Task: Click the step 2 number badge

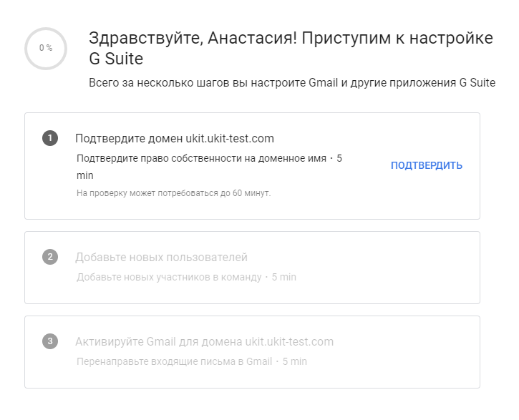Action: click(50, 257)
